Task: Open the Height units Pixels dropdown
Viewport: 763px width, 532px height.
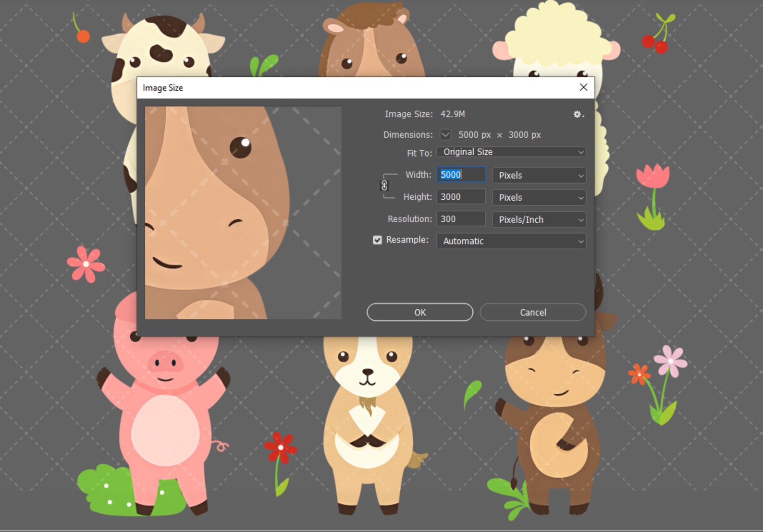Action: tap(539, 197)
